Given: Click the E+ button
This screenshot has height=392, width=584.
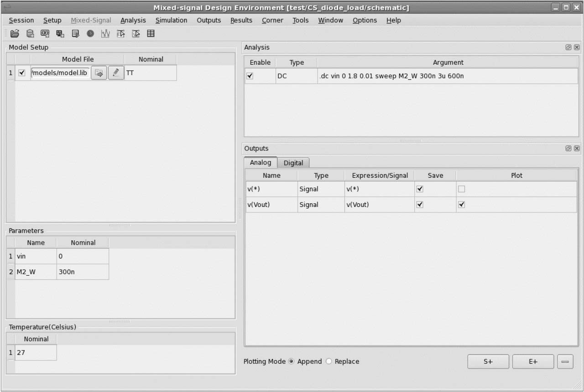Looking at the screenshot, I should 533,361.
